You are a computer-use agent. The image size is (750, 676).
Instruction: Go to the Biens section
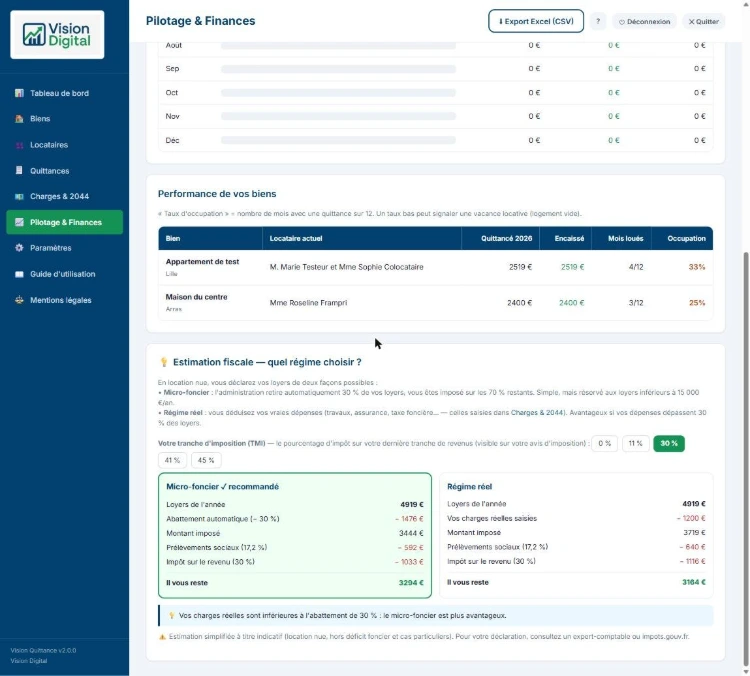(x=65, y=119)
